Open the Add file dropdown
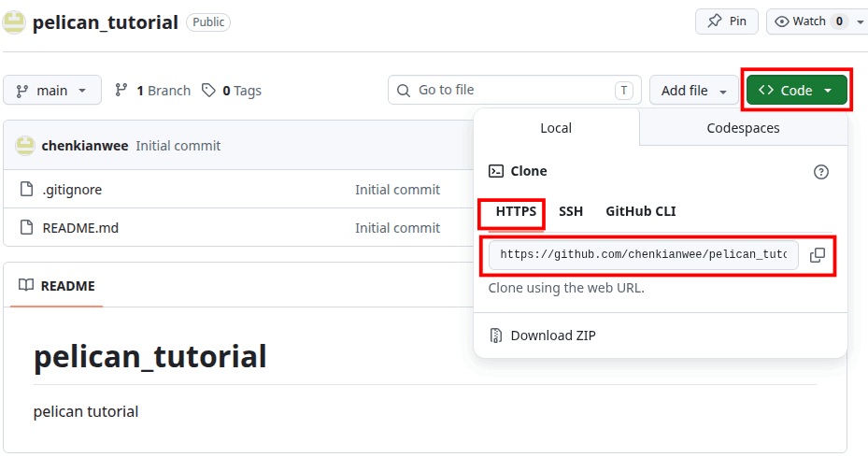Image resolution: width=868 pixels, height=457 pixels. [694, 91]
